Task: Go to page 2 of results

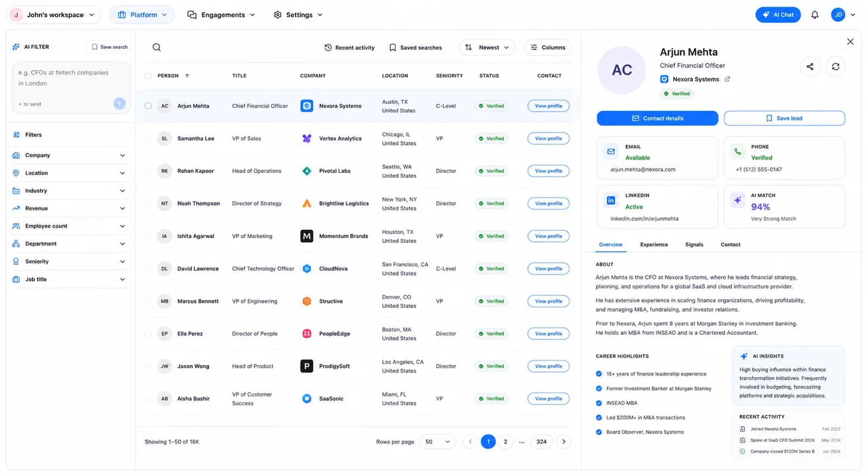Action: pos(505,442)
